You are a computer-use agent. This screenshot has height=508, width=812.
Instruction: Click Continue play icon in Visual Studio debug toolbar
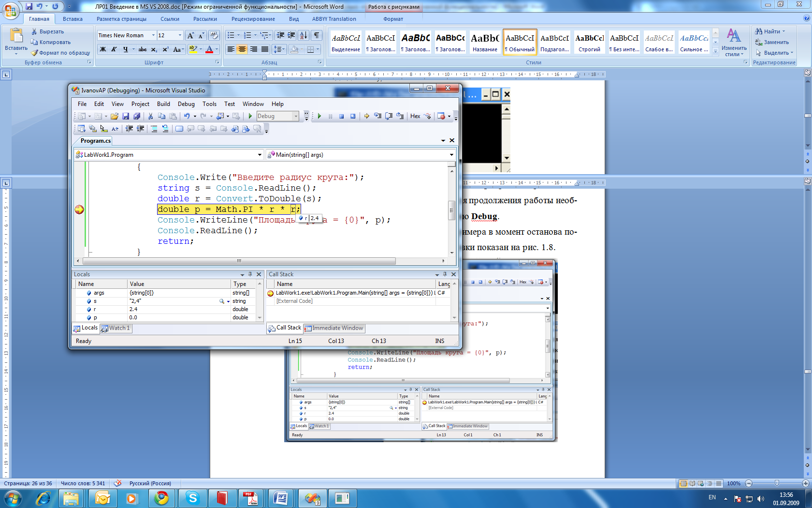point(319,116)
